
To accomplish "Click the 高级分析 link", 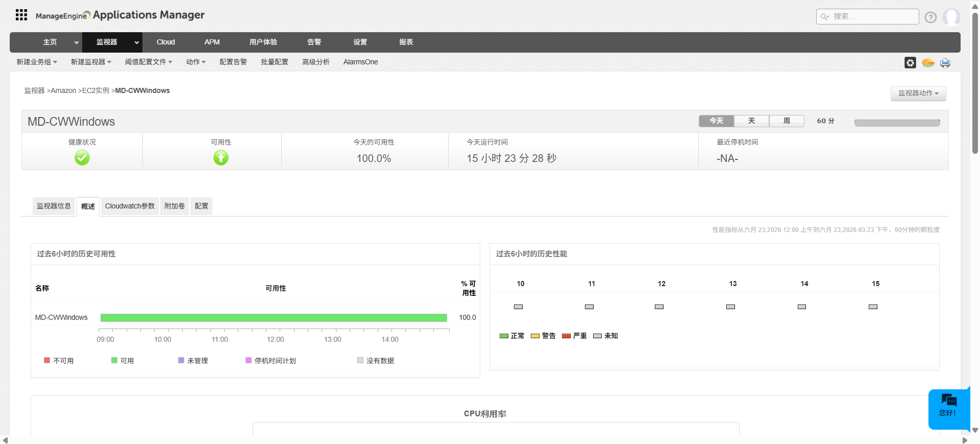I will coord(316,62).
